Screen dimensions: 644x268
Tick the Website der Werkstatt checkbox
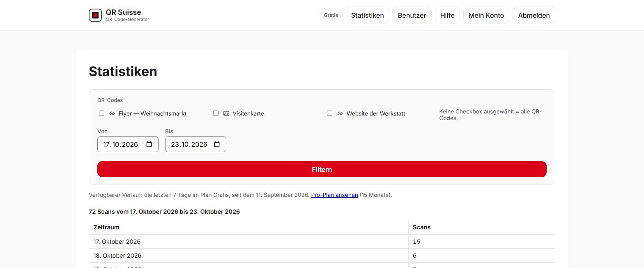(329, 113)
